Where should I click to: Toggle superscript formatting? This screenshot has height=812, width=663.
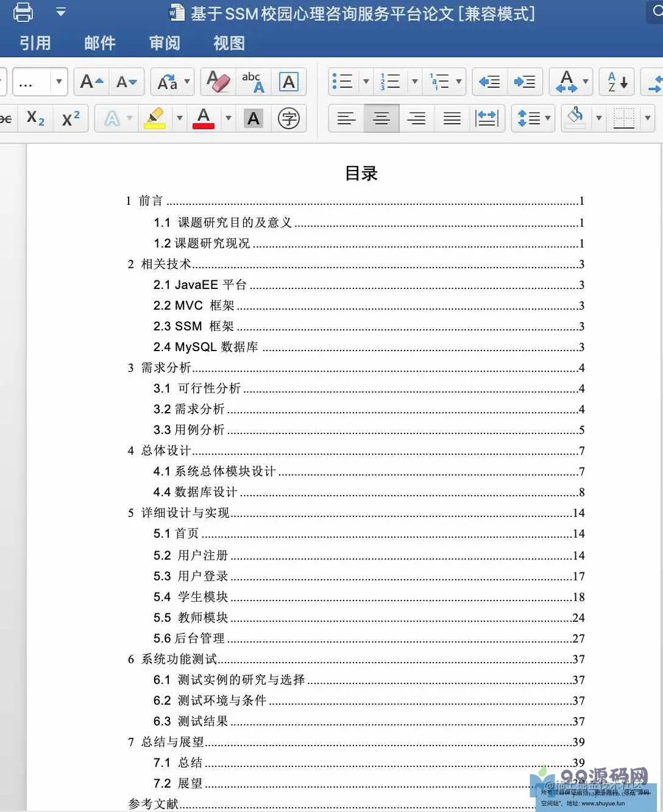71,118
